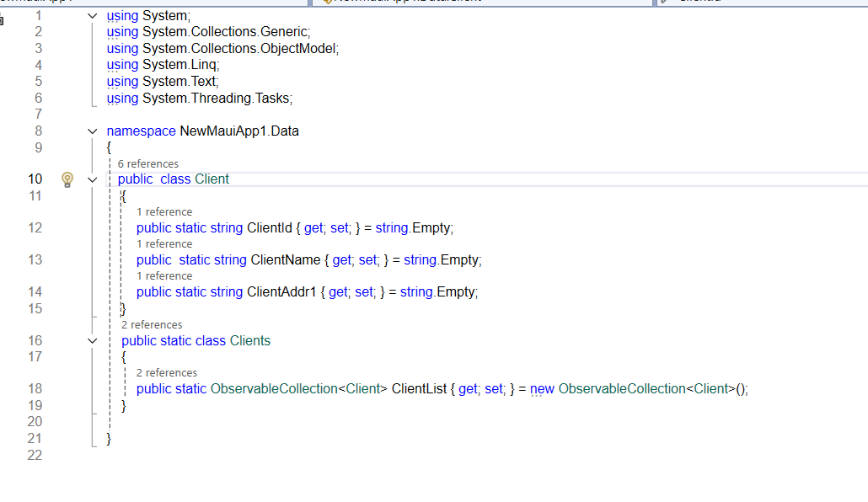Image resolution: width=868 pixels, height=502 pixels.
Task: Click line number 18 in the margin
Action: click(35, 389)
